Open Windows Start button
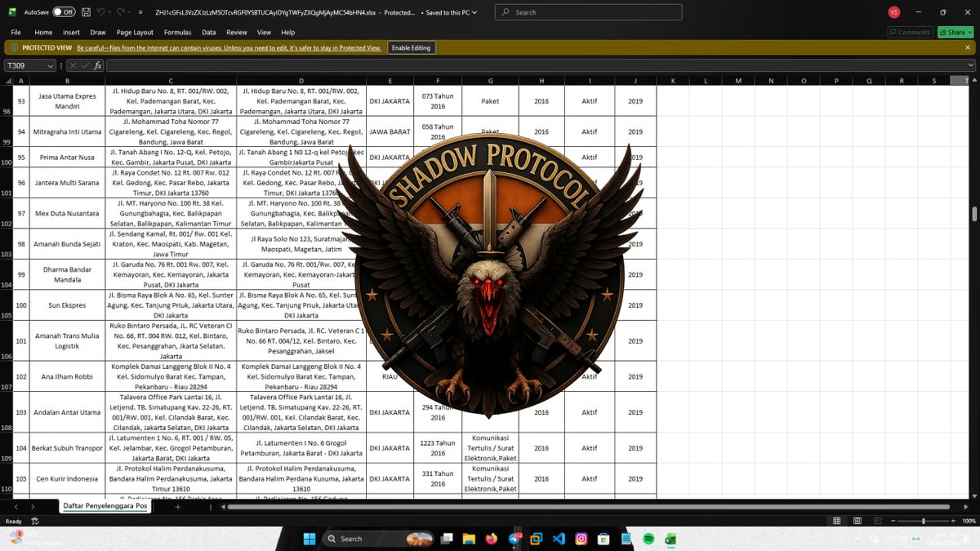Viewport: 980px width, 551px height. point(310,539)
